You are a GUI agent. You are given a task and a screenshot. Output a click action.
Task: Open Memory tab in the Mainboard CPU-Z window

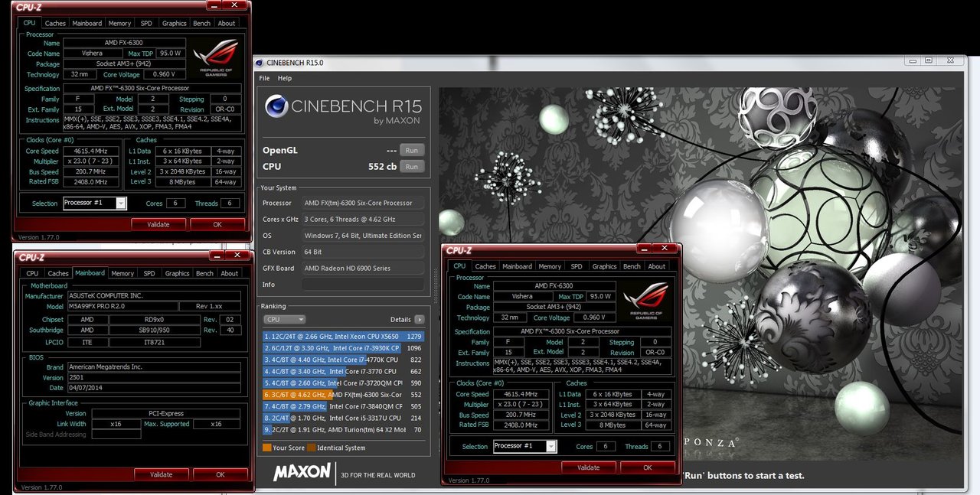(x=122, y=273)
